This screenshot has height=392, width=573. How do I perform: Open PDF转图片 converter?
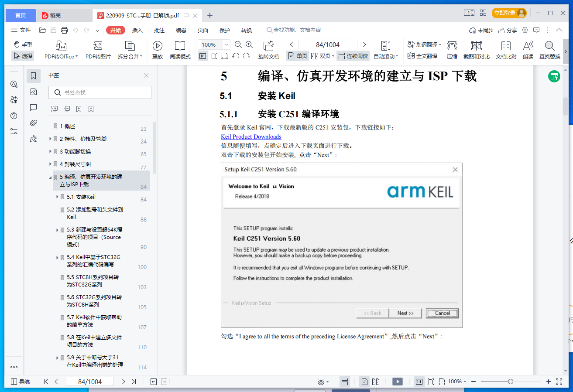pos(98,50)
